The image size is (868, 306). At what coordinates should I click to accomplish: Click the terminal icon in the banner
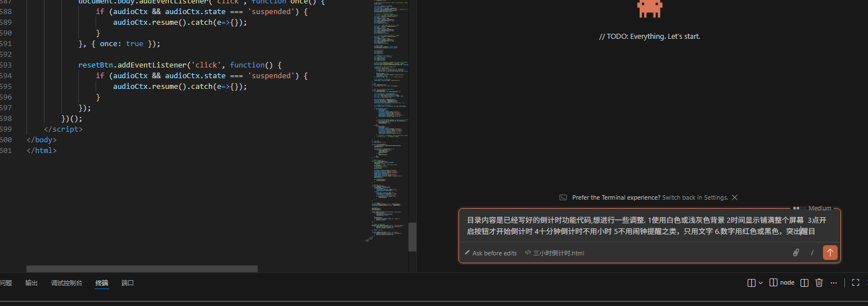tap(563, 197)
